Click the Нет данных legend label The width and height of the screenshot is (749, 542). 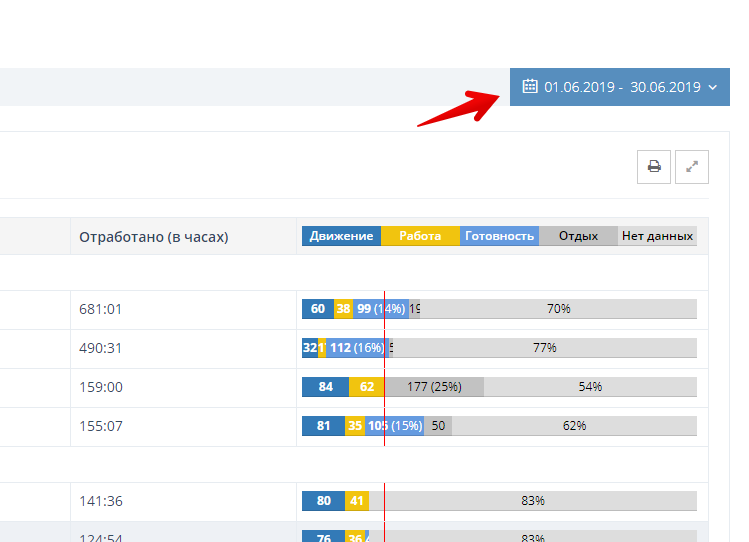tap(657, 236)
